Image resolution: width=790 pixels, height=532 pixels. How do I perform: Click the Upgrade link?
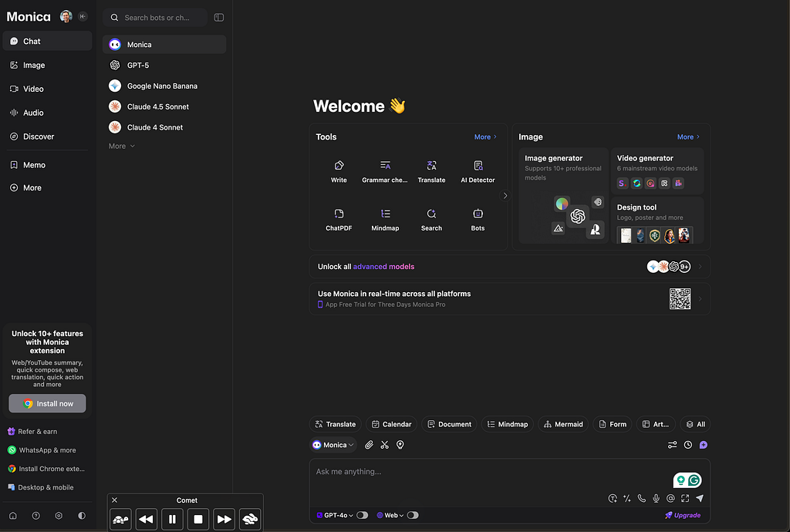[x=683, y=515]
